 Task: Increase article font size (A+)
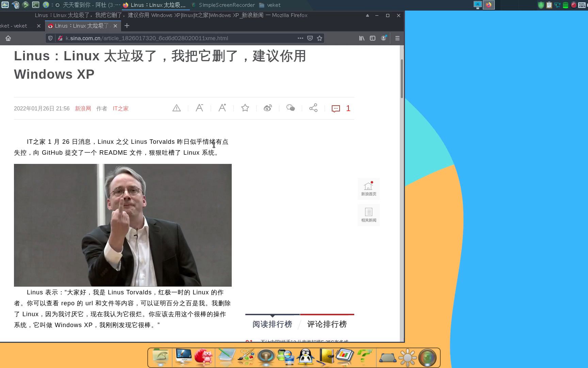click(x=222, y=108)
